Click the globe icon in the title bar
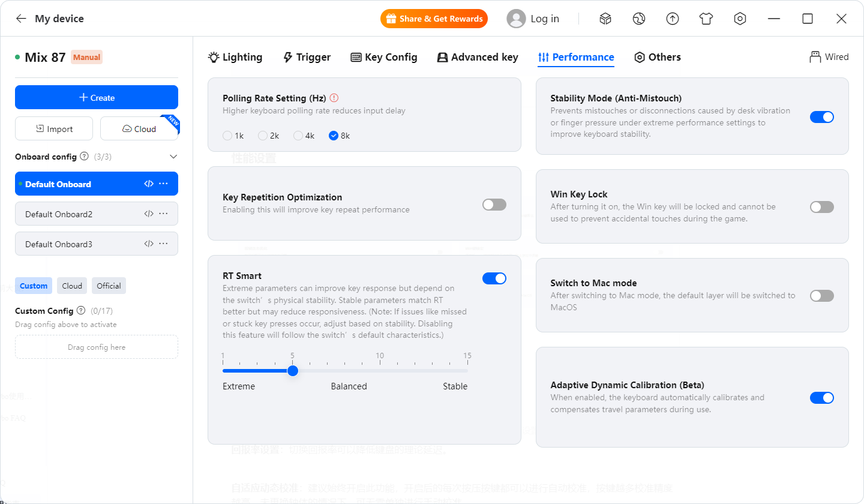The width and height of the screenshot is (864, 504). click(639, 19)
